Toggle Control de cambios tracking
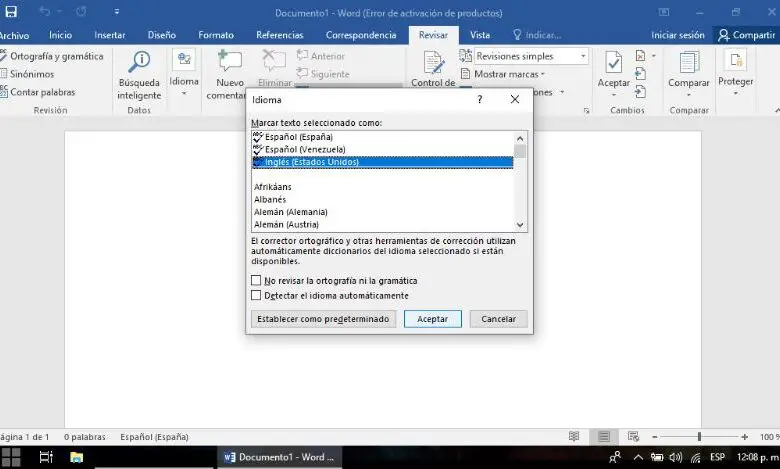Screen dimensions: 780x469 pyautogui.click(x=433, y=70)
